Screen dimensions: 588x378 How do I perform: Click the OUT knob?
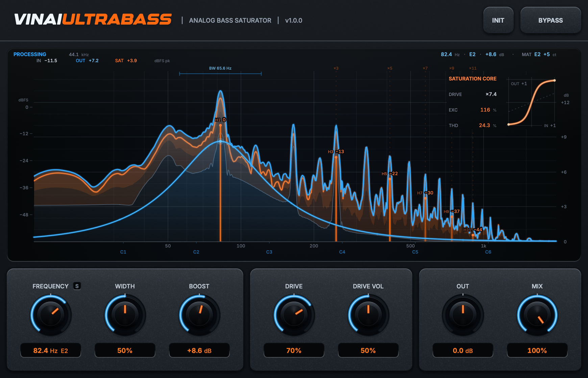pyautogui.click(x=463, y=315)
